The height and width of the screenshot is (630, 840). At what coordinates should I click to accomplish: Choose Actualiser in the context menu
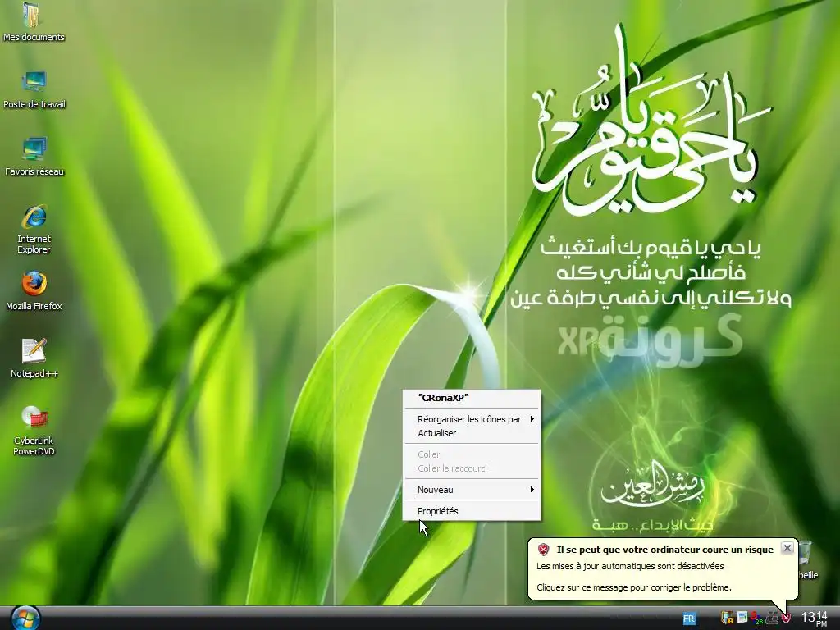tap(472, 433)
